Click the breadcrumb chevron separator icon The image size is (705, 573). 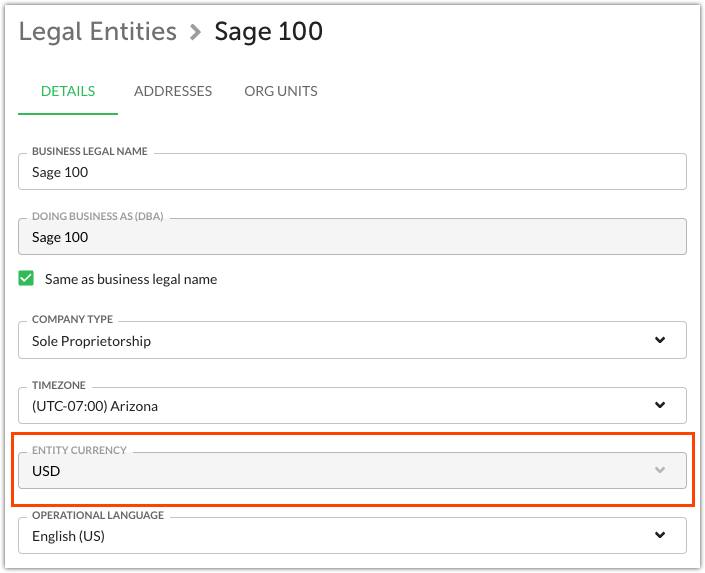coord(195,32)
